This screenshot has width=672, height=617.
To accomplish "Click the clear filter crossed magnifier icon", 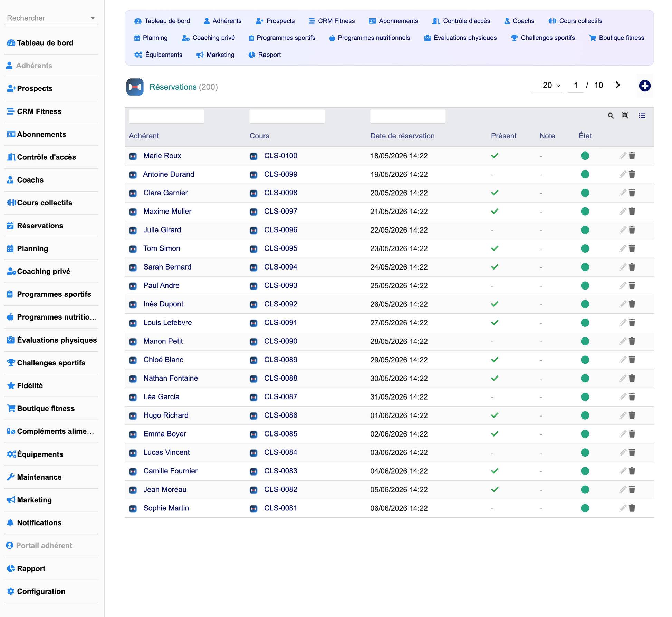I will [625, 116].
